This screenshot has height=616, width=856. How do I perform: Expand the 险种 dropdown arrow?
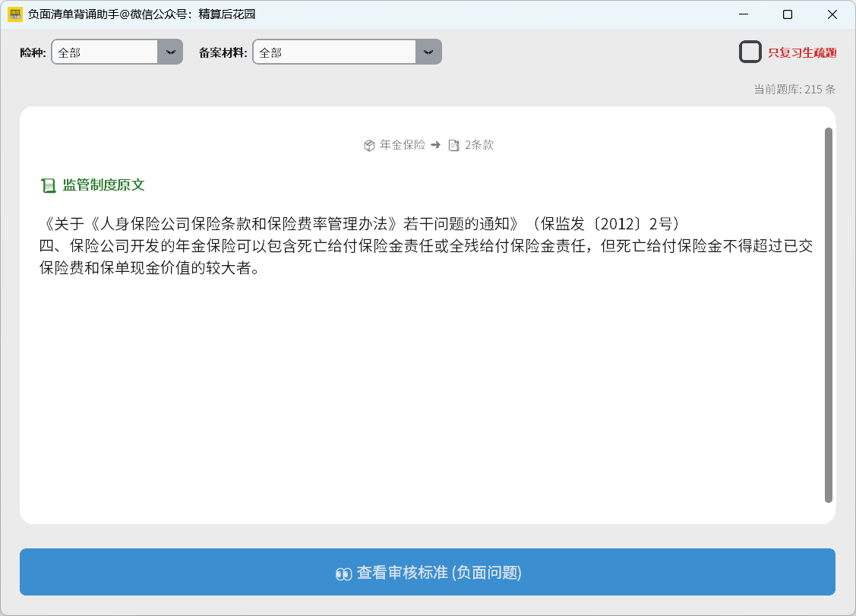click(x=170, y=52)
